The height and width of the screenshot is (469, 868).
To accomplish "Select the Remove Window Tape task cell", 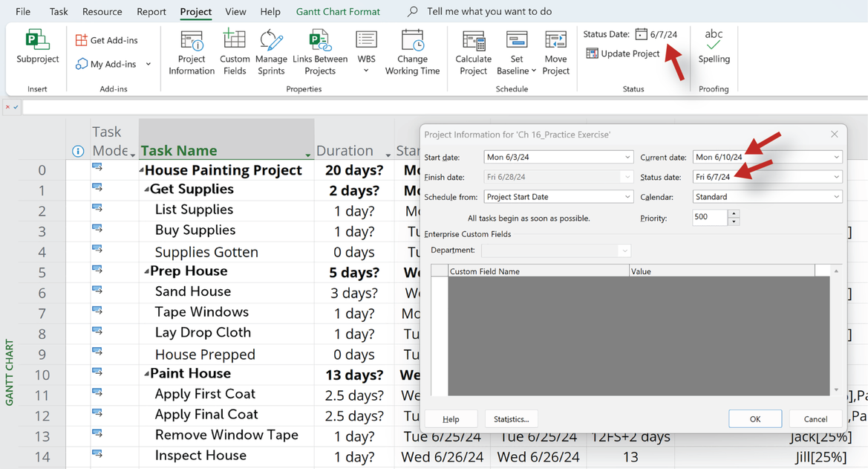I will pos(226,436).
